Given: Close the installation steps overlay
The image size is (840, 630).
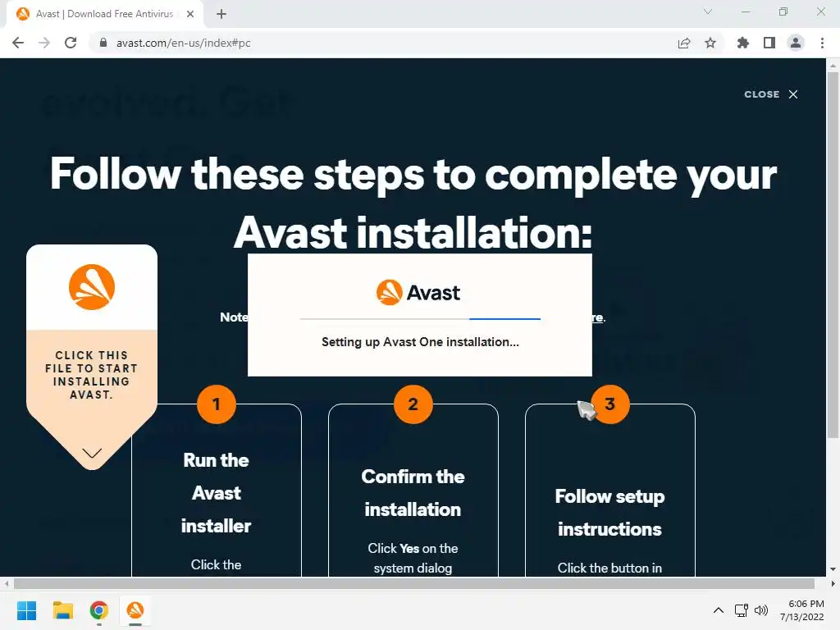Looking at the screenshot, I should [x=771, y=94].
